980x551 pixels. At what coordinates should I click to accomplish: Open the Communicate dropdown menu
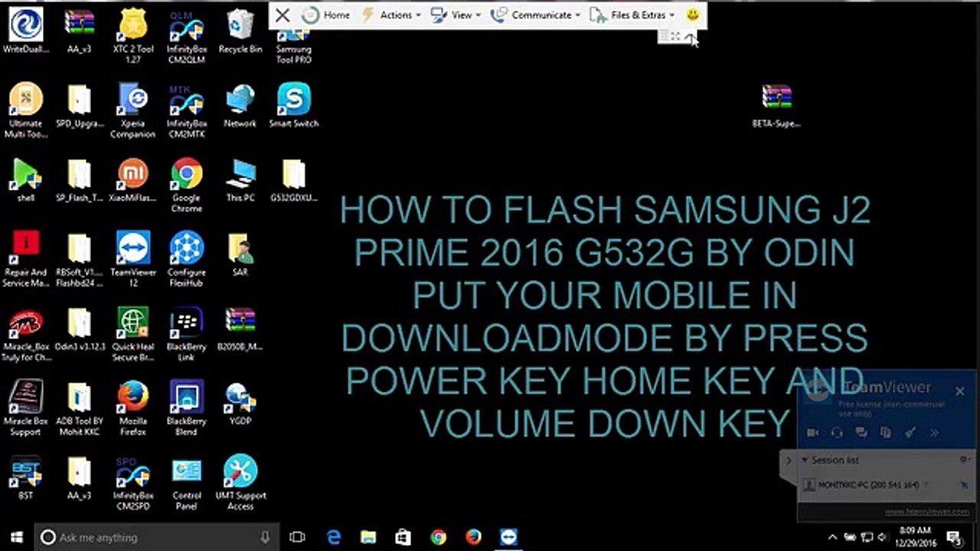535,15
